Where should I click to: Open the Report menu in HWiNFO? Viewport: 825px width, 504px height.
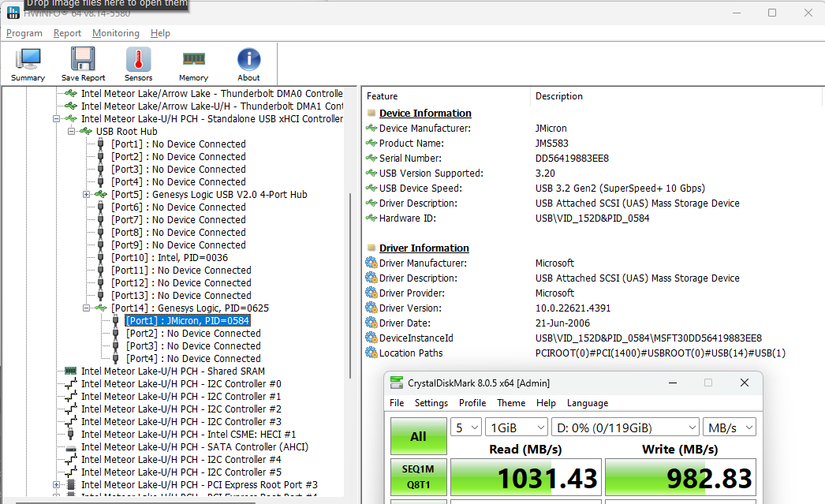(67, 33)
